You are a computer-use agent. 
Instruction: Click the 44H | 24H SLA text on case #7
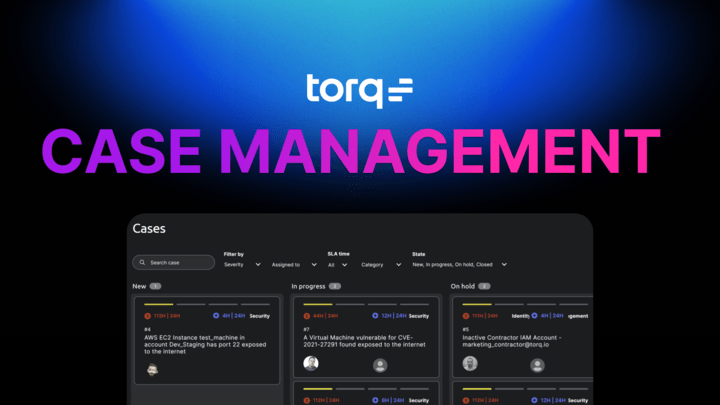[326, 316]
